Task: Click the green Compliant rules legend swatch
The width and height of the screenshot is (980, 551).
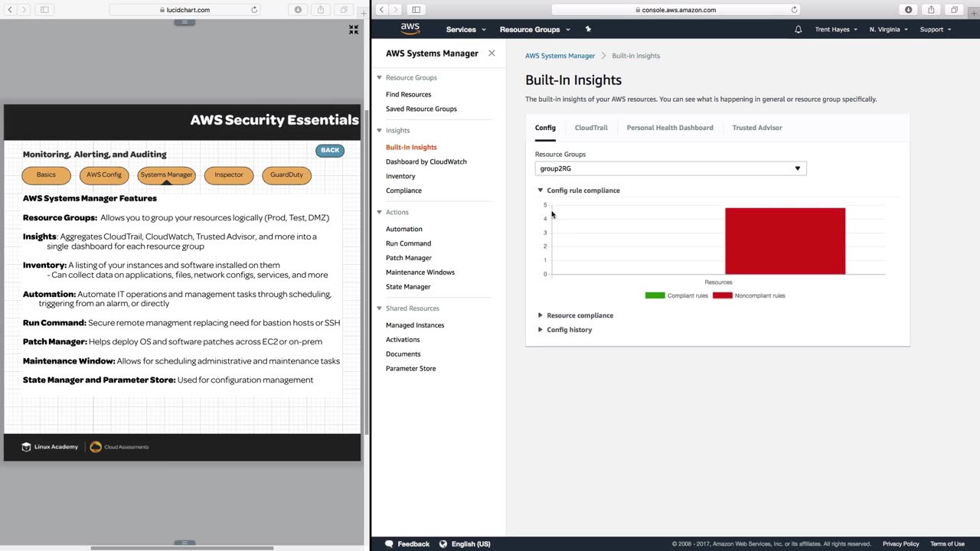Action: tap(655, 295)
